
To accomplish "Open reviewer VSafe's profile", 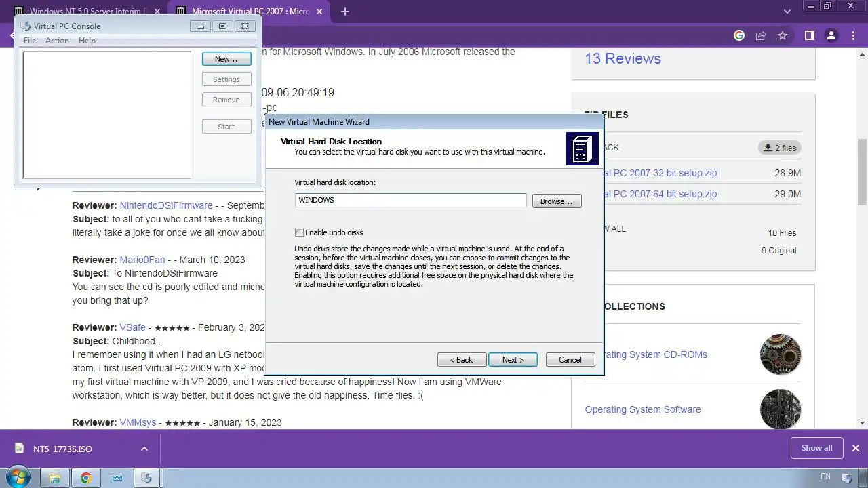I will tap(133, 327).
